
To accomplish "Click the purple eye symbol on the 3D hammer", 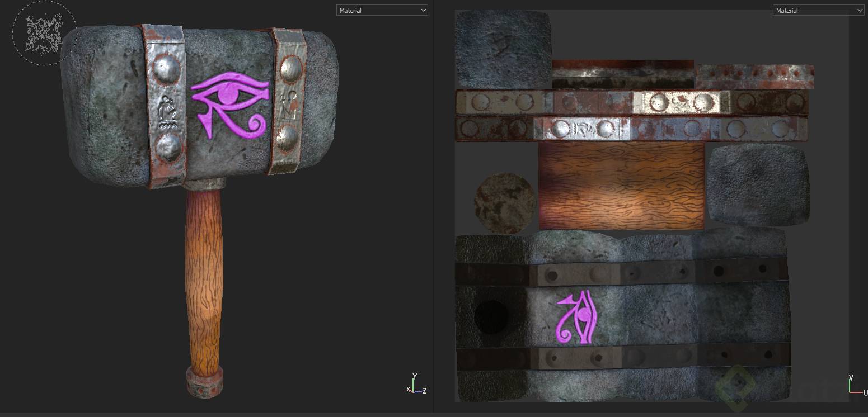I will (x=230, y=104).
